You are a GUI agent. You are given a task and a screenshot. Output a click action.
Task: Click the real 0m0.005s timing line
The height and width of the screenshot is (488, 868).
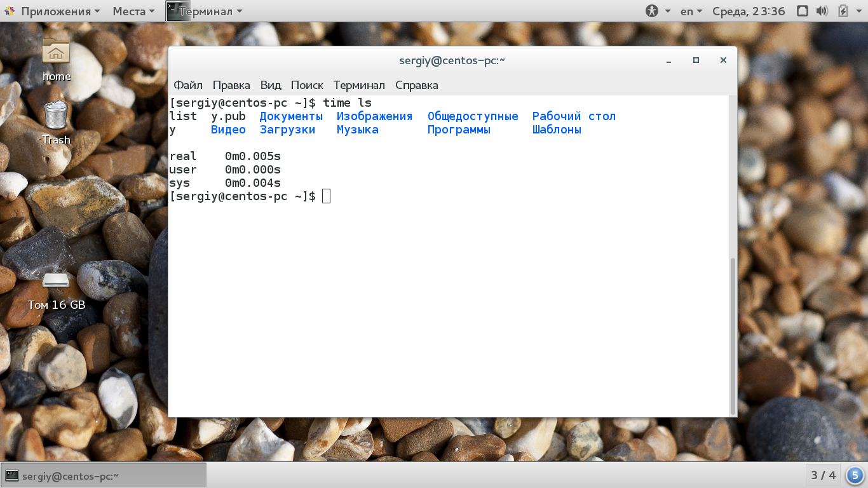click(x=225, y=156)
